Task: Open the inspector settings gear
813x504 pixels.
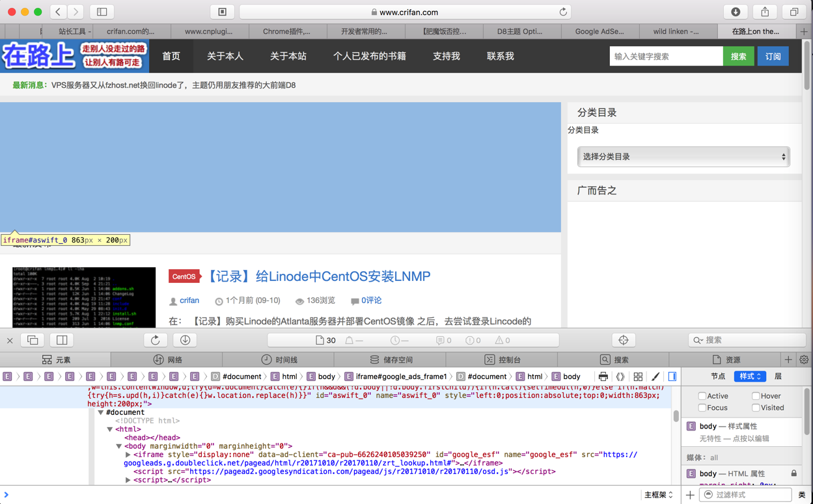Action: click(804, 360)
